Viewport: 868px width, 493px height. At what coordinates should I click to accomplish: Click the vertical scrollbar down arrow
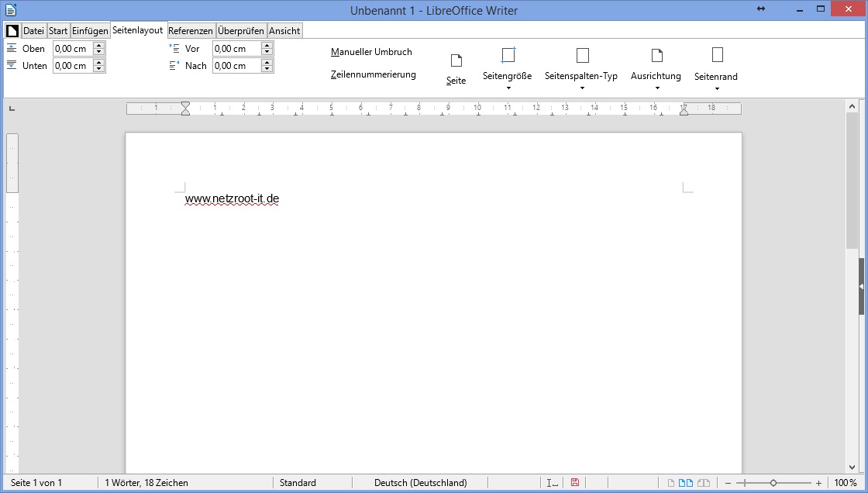click(x=852, y=467)
